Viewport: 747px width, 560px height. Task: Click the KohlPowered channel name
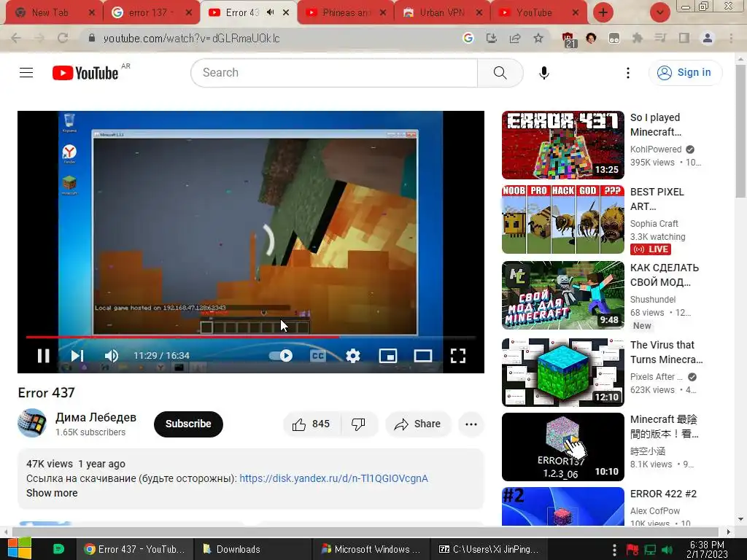[x=656, y=149]
